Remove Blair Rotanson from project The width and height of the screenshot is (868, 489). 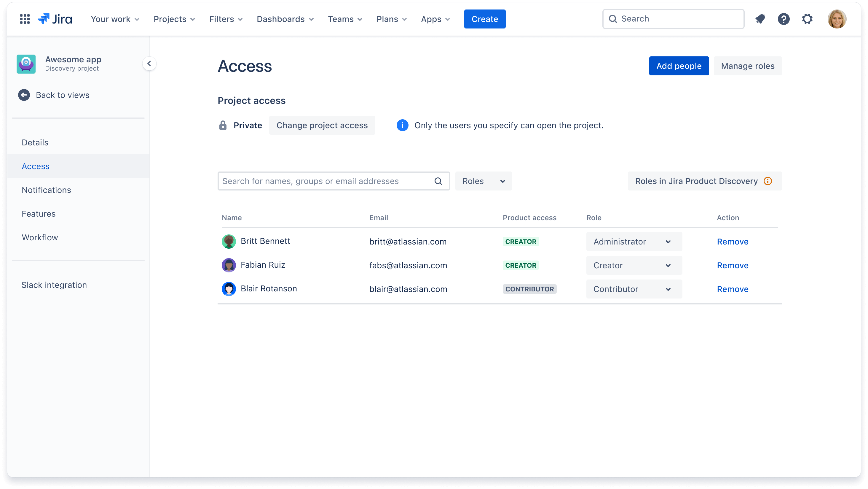click(732, 289)
